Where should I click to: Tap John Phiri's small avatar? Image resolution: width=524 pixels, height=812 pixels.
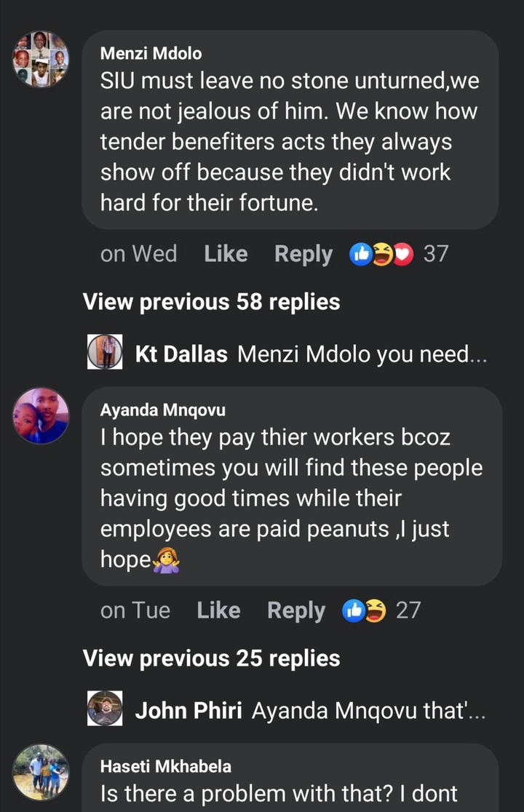(105, 708)
